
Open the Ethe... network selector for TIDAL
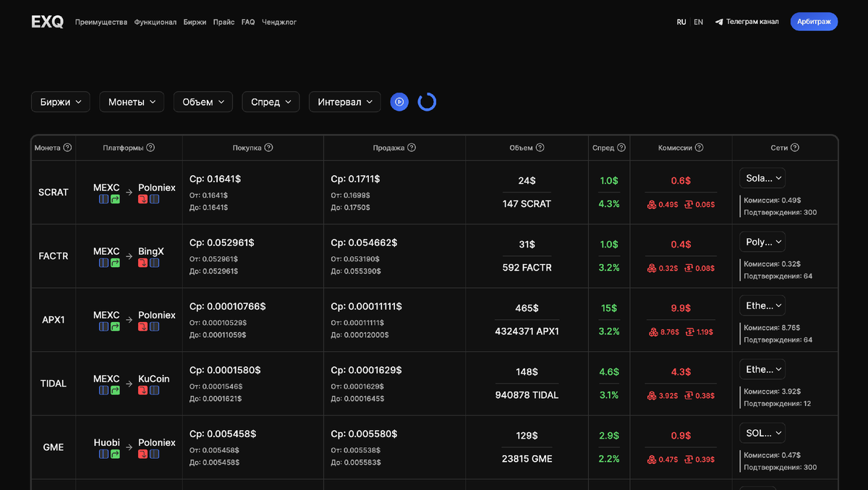tap(762, 368)
